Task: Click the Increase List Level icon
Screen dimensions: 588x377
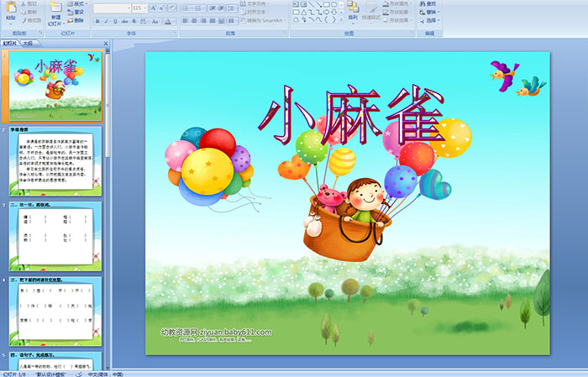Action: (x=221, y=8)
